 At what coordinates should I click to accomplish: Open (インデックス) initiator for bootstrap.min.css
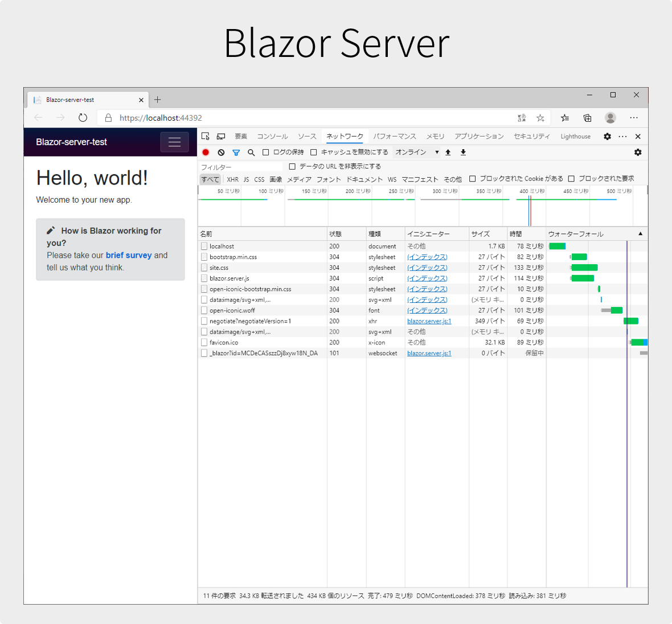coord(427,257)
